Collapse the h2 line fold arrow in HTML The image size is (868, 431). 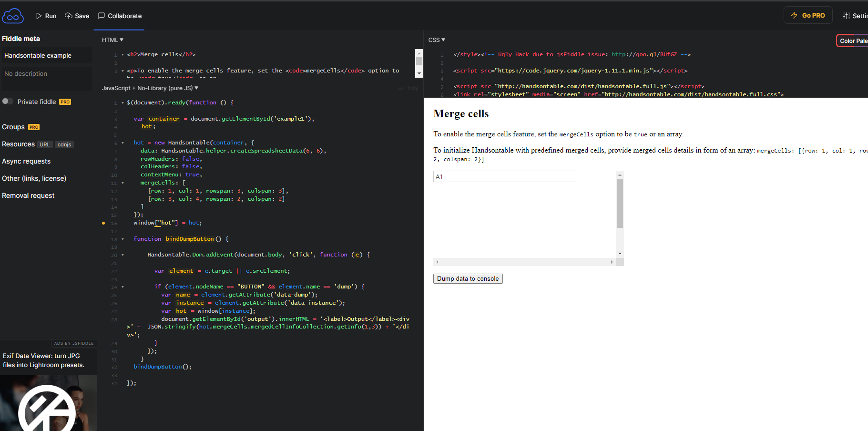(x=123, y=55)
